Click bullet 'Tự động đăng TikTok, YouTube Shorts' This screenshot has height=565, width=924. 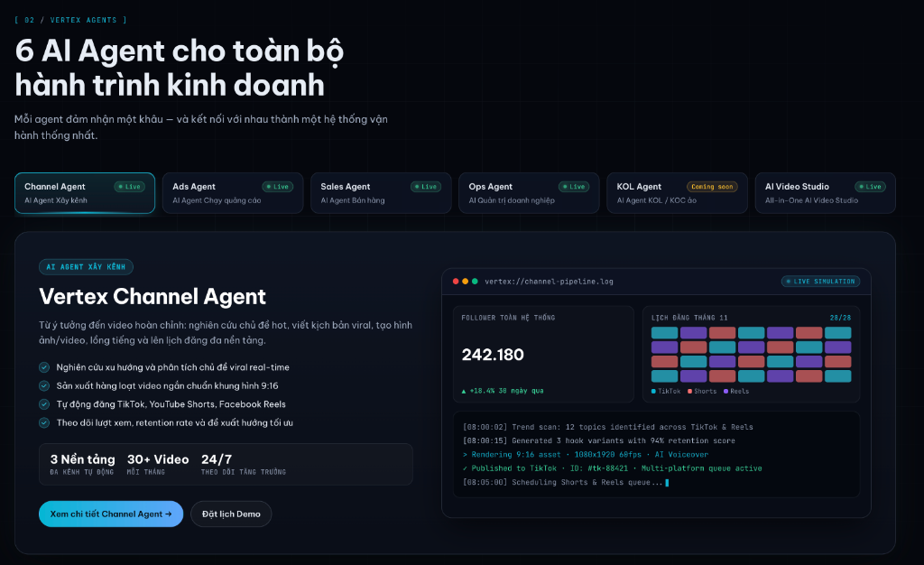pyautogui.click(x=171, y=404)
